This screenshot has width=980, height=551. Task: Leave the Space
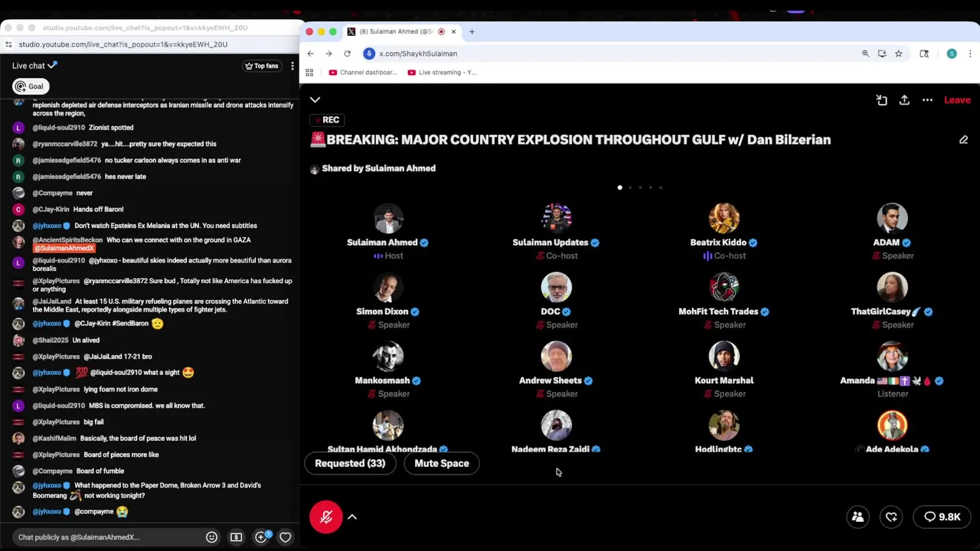tap(957, 99)
